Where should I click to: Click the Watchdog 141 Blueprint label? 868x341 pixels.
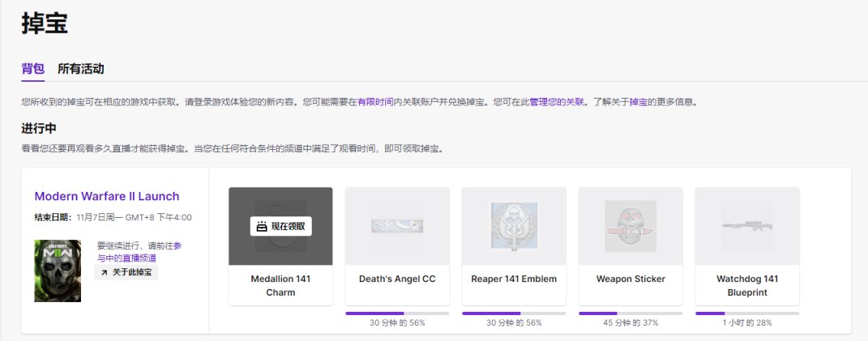tap(747, 286)
